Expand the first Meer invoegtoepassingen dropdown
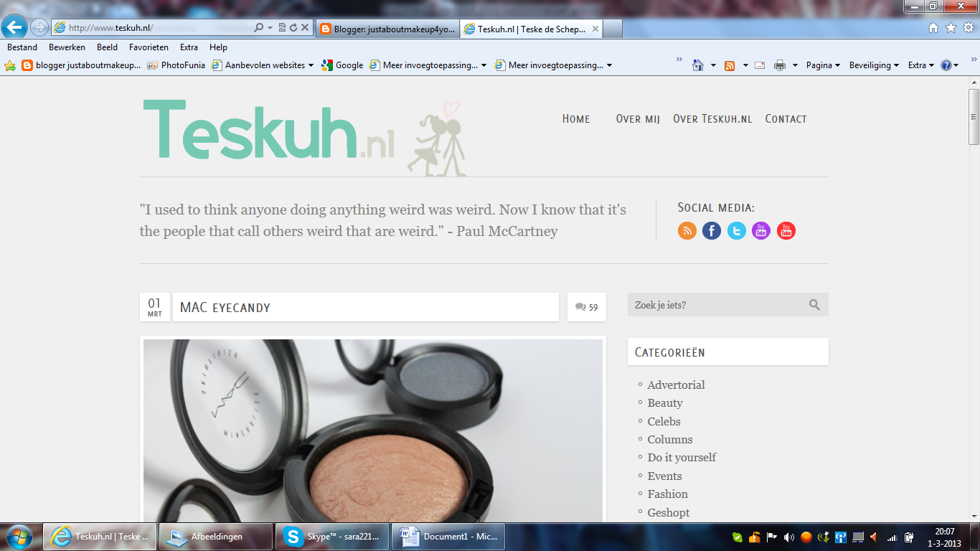Image resolution: width=980 pixels, height=551 pixels. [x=484, y=65]
